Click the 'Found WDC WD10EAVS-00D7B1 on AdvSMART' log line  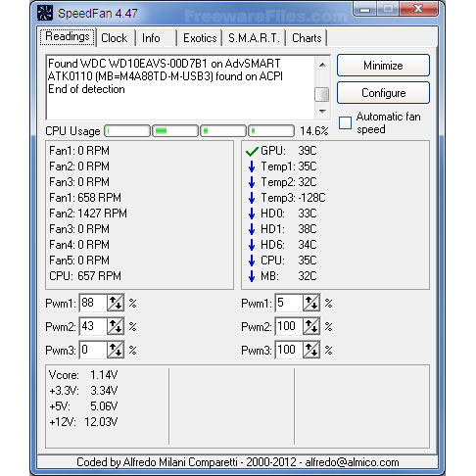(x=165, y=64)
